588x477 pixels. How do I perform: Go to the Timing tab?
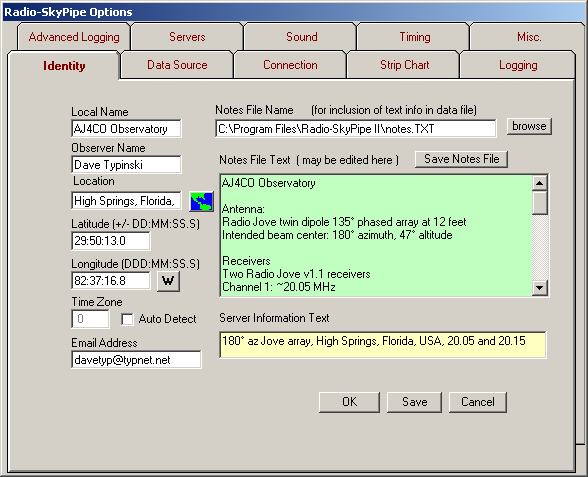[x=415, y=37]
